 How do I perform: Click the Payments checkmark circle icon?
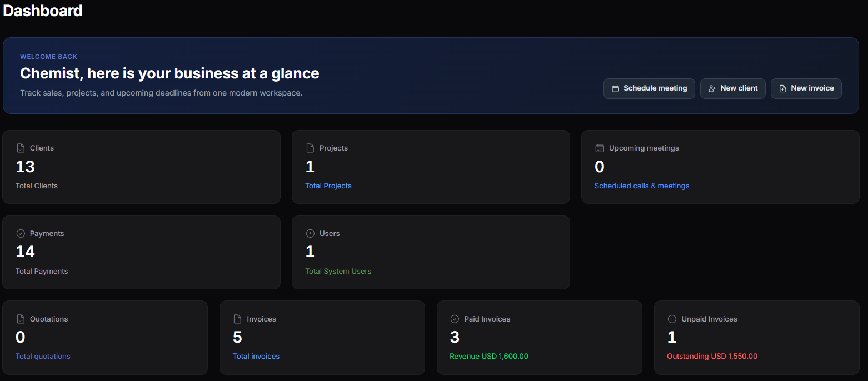coord(21,233)
